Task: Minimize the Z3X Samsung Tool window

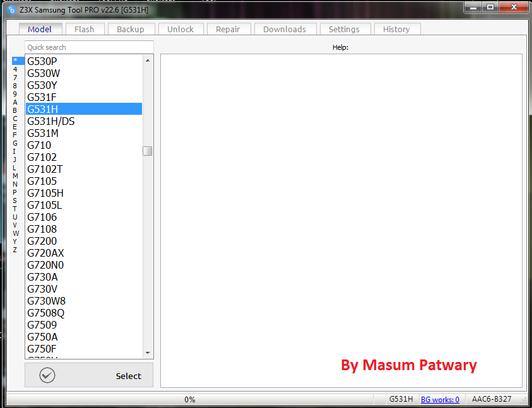Action: (474, 7)
